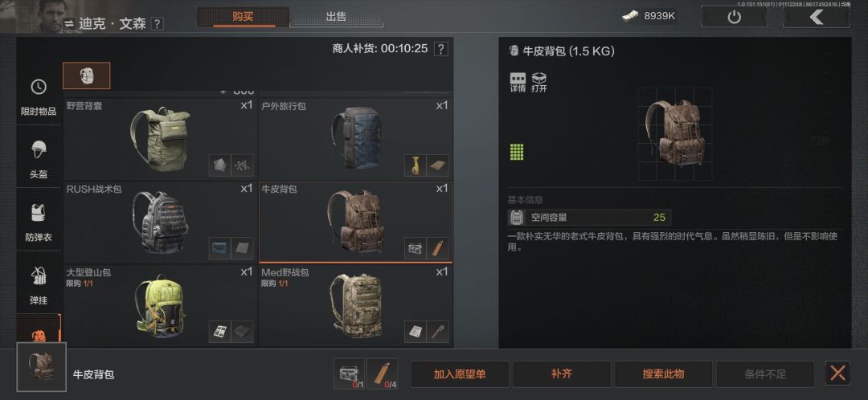Switch to the 出售 tab

pyautogui.click(x=336, y=17)
